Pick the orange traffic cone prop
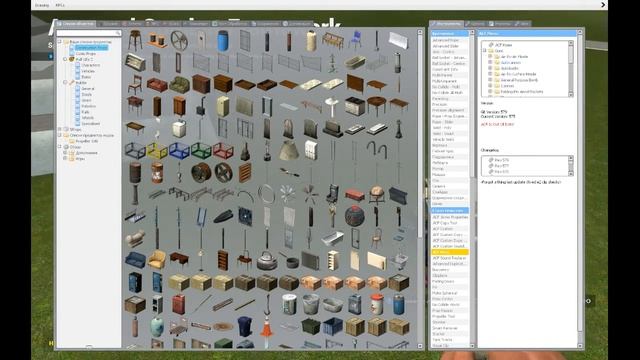This screenshot has width=640, height=360. coord(267,327)
